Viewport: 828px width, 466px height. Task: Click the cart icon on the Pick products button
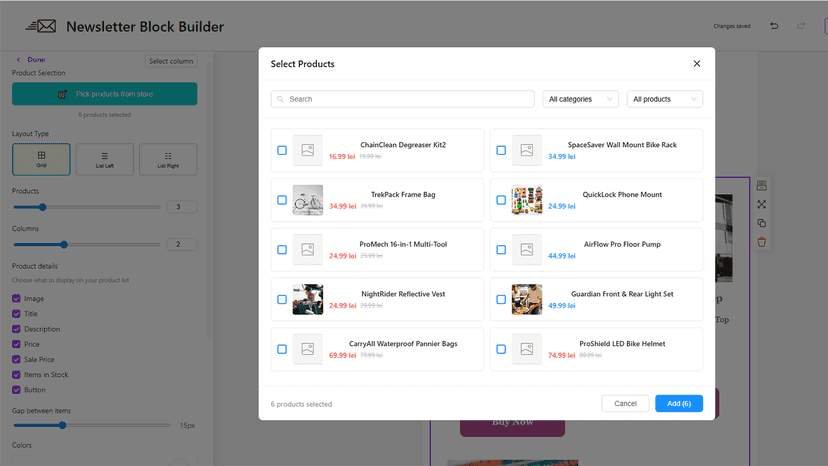(62, 94)
